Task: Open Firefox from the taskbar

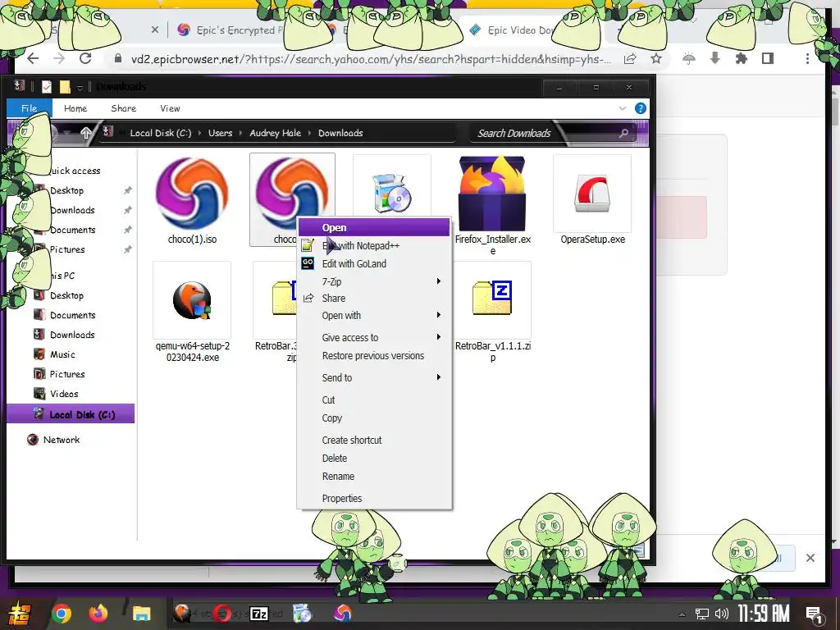Action: click(98, 614)
